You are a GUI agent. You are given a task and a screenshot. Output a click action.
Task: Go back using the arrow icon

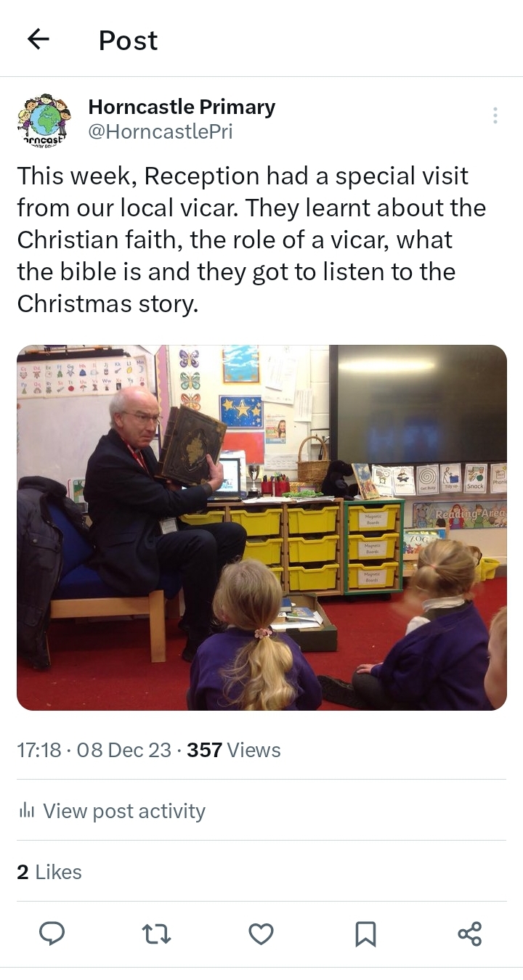(x=38, y=39)
